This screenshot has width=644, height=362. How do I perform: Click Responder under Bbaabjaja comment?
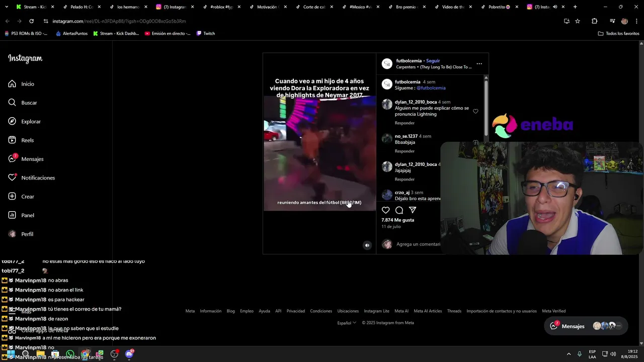[405, 151]
